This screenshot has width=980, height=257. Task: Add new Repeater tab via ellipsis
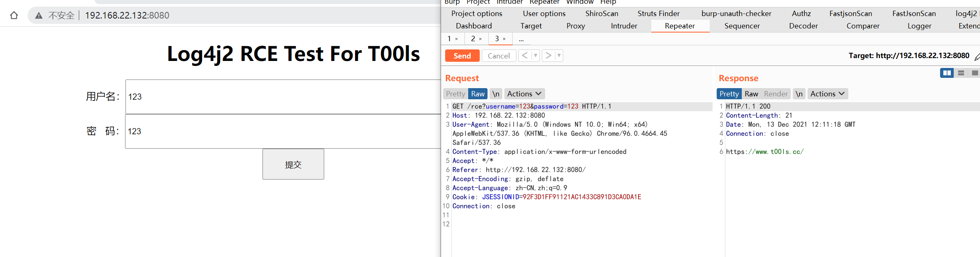click(x=521, y=39)
